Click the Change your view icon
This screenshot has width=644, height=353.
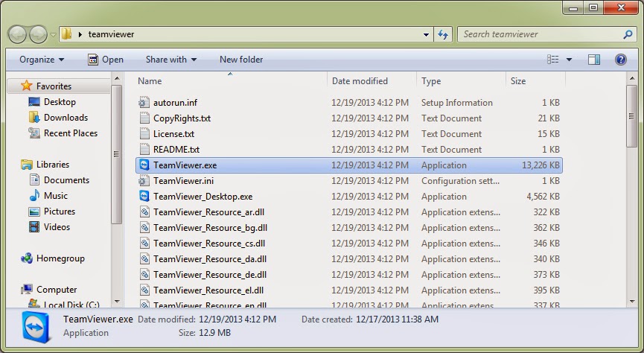pos(553,60)
